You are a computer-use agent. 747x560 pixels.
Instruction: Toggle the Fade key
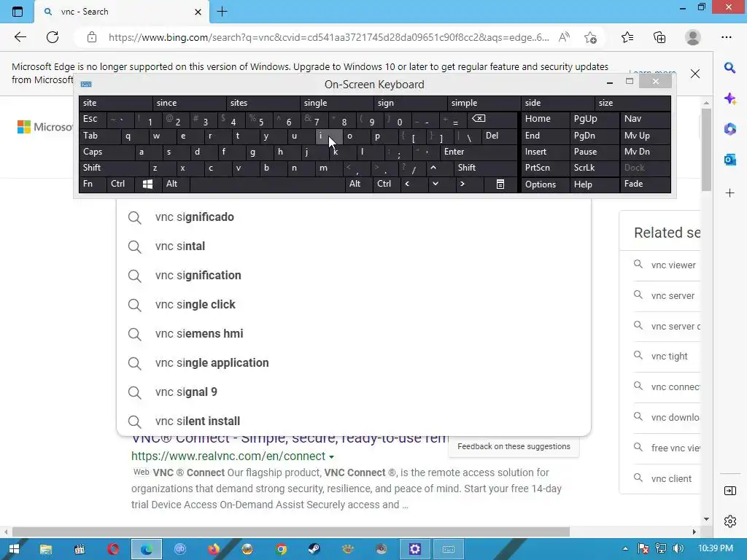[645, 184]
